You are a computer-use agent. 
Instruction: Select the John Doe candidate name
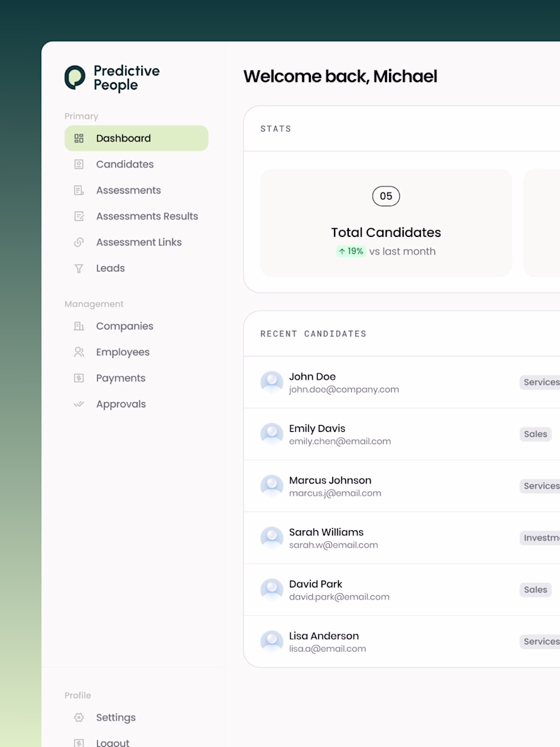point(312,376)
